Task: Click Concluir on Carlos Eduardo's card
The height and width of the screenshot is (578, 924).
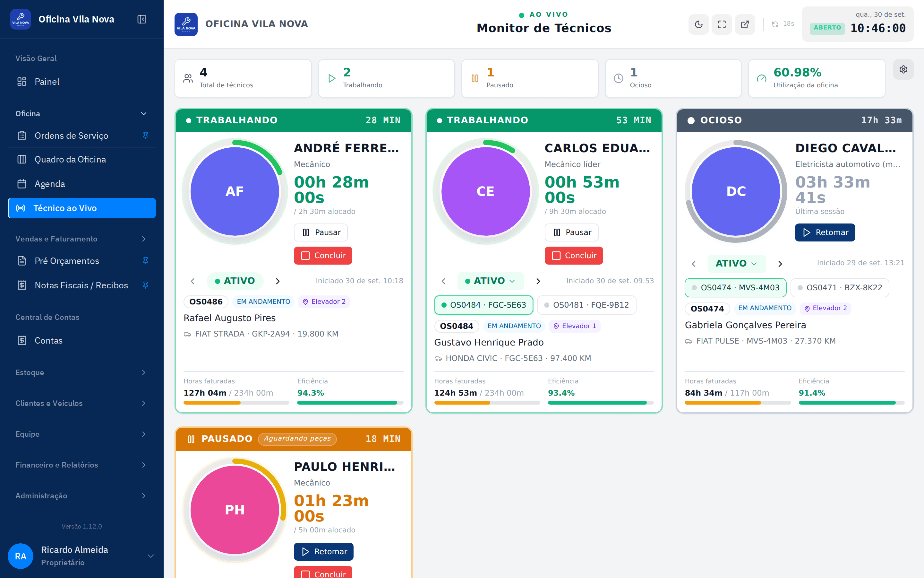Action: click(x=574, y=255)
